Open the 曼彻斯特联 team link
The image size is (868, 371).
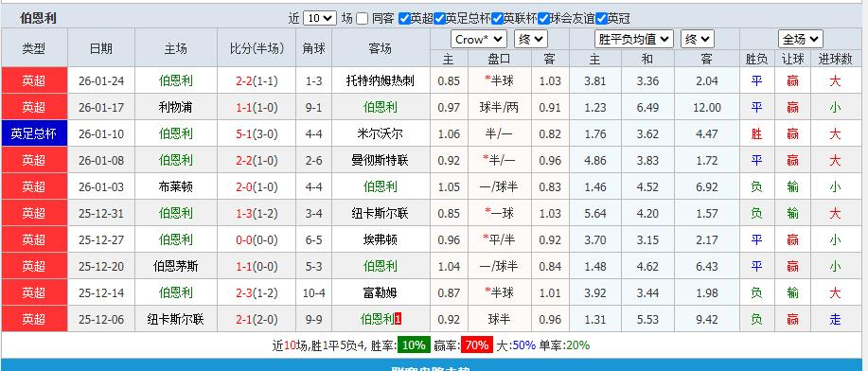[381, 161]
